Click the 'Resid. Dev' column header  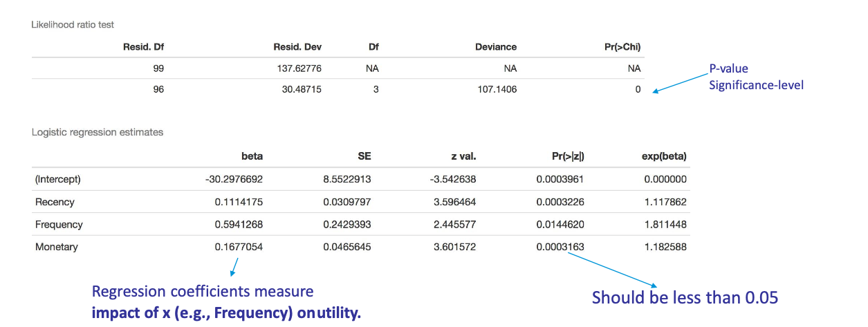pos(297,47)
